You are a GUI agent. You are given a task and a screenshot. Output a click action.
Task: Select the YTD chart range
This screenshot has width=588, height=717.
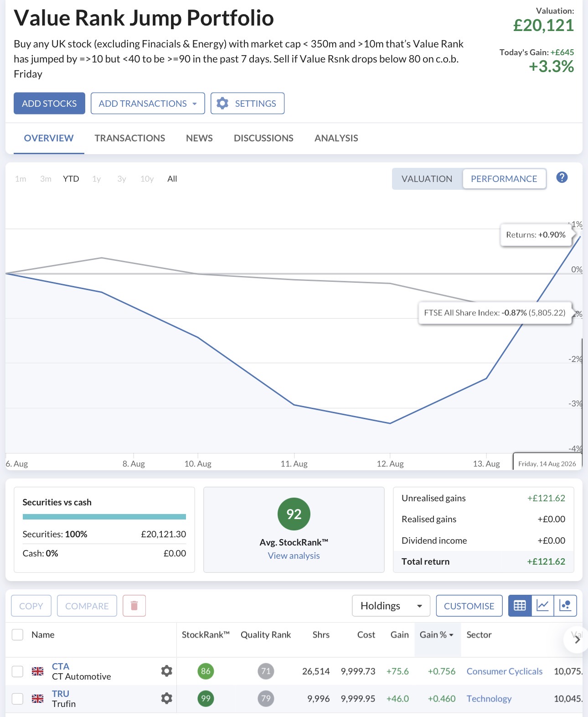[x=71, y=179]
